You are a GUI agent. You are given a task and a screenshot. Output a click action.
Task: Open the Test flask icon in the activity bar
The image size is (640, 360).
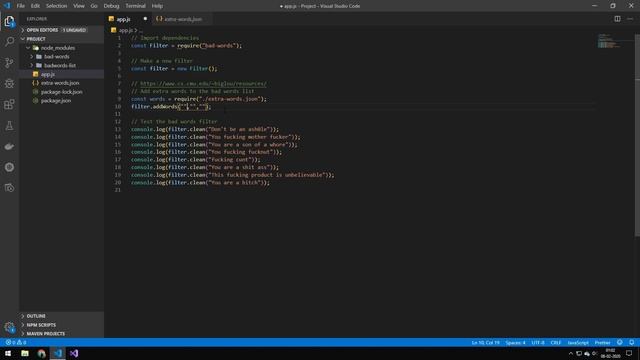(9, 126)
